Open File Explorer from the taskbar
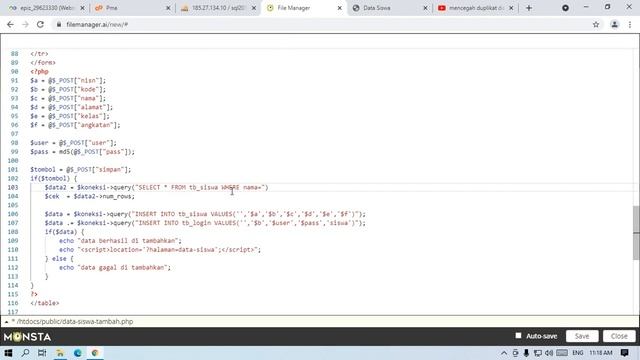Viewport: 640px width, 360px height. click(x=60, y=353)
